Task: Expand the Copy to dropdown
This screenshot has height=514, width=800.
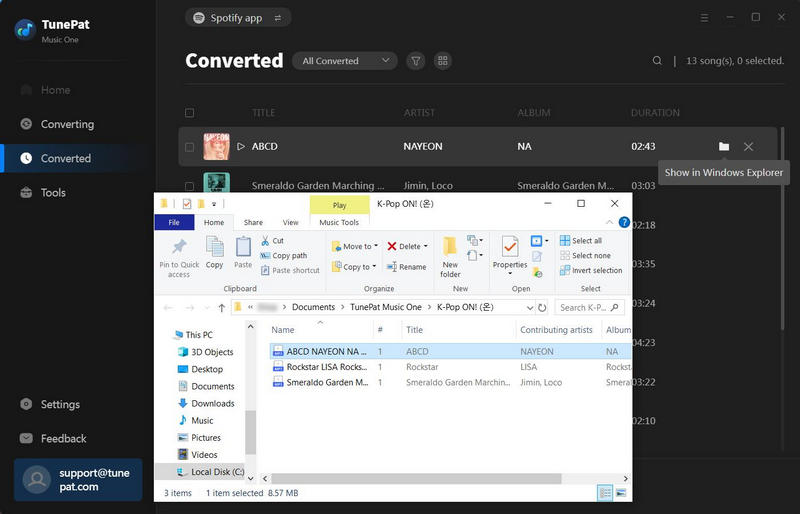Action: click(355, 267)
